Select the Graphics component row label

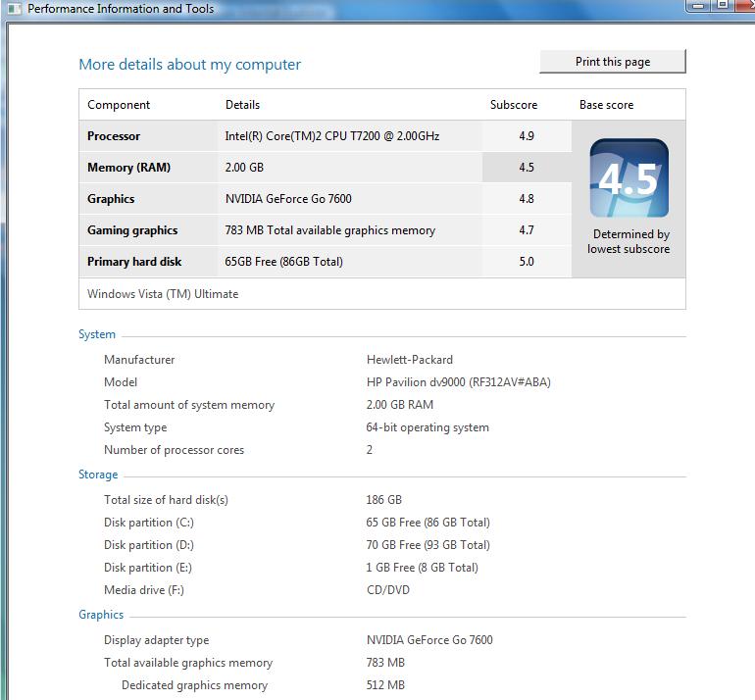tap(111, 199)
